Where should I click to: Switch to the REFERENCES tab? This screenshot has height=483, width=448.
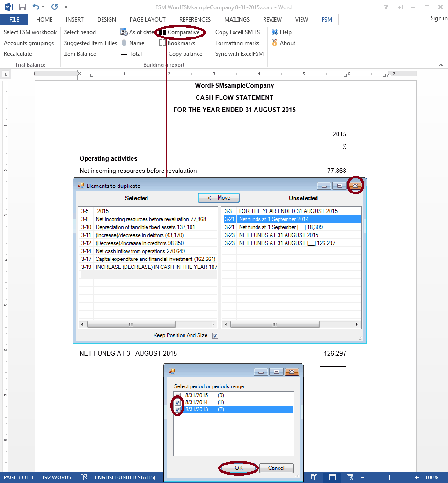coord(195,19)
